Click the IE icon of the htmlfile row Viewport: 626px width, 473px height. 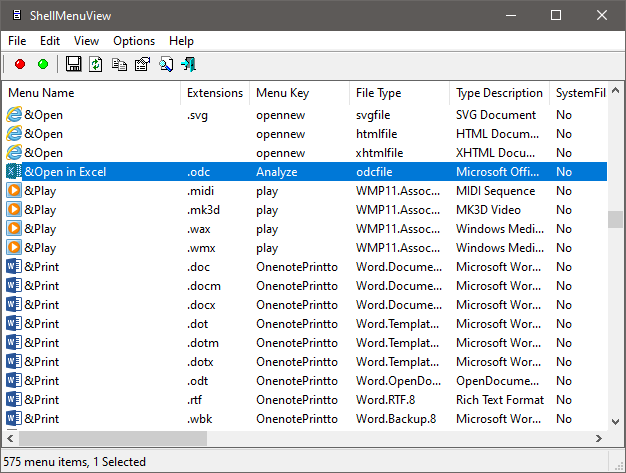pyautogui.click(x=14, y=134)
